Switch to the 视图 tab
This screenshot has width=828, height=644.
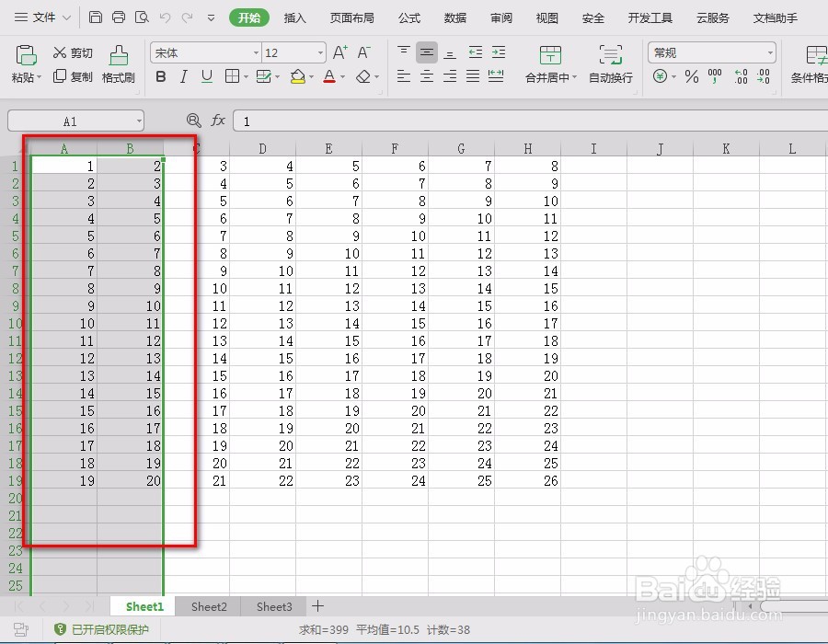point(547,18)
